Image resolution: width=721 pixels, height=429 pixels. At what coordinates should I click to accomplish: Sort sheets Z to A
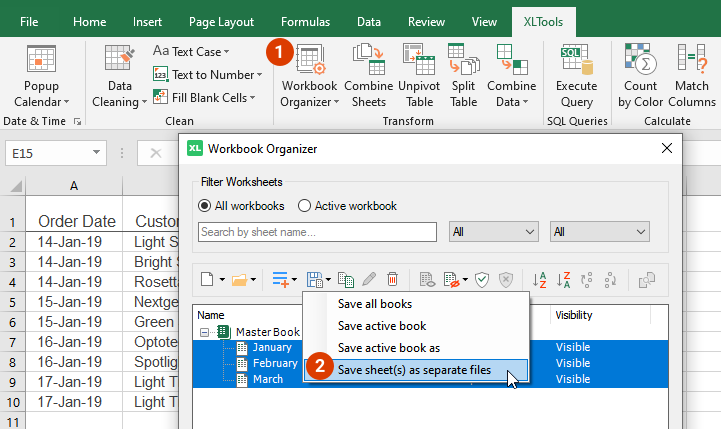pyautogui.click(x=563, y=279)
